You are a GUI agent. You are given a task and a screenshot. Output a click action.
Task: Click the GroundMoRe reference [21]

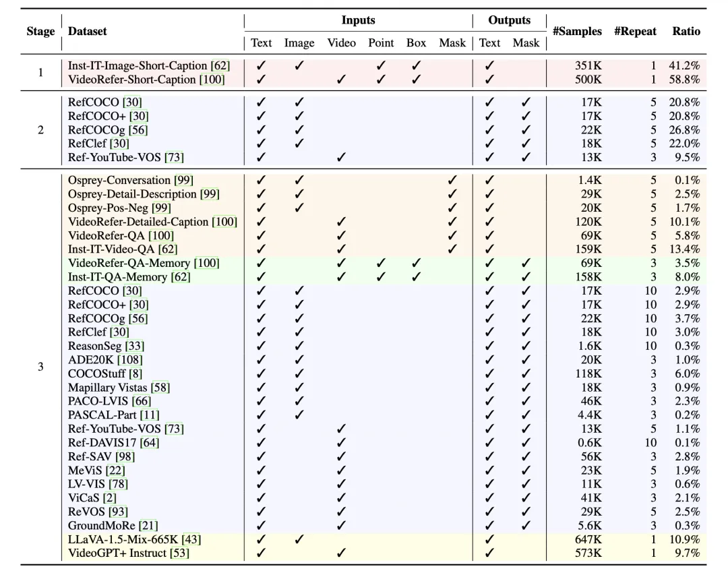(x=149, y=526)
